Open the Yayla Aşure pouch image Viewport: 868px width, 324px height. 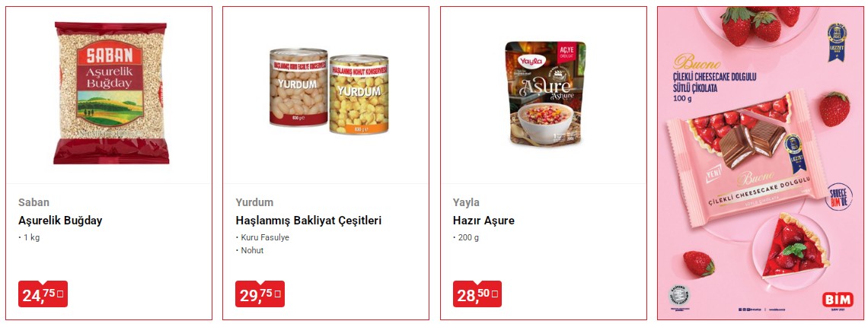(x=545, y=94)
